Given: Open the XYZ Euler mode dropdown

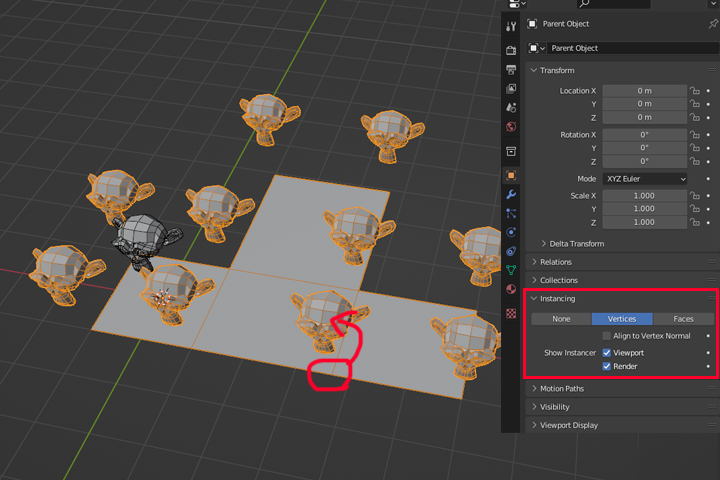Looking at the screenshot, I should (x=645, y=179).
